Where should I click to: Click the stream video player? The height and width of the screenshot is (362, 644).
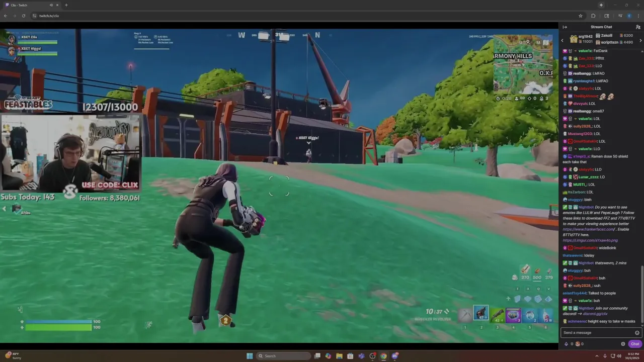click(279, 186)
